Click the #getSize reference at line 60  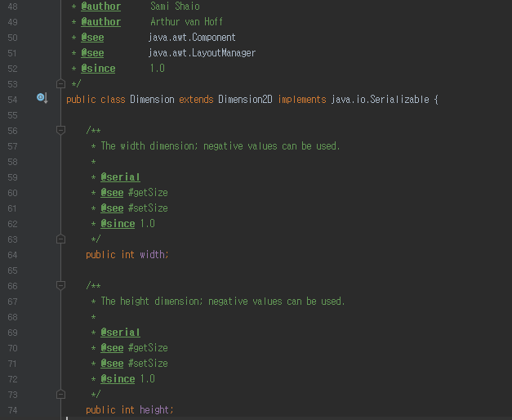tap(148, 193)
